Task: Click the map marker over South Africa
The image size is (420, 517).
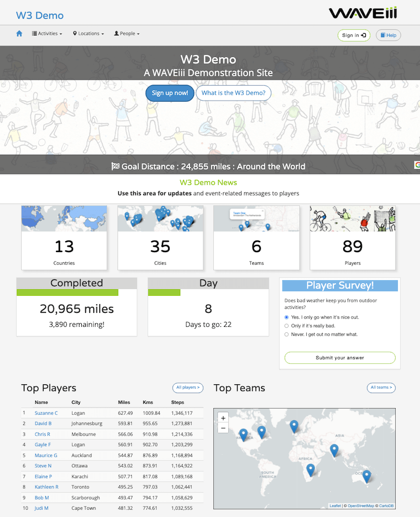Action: 311,470
